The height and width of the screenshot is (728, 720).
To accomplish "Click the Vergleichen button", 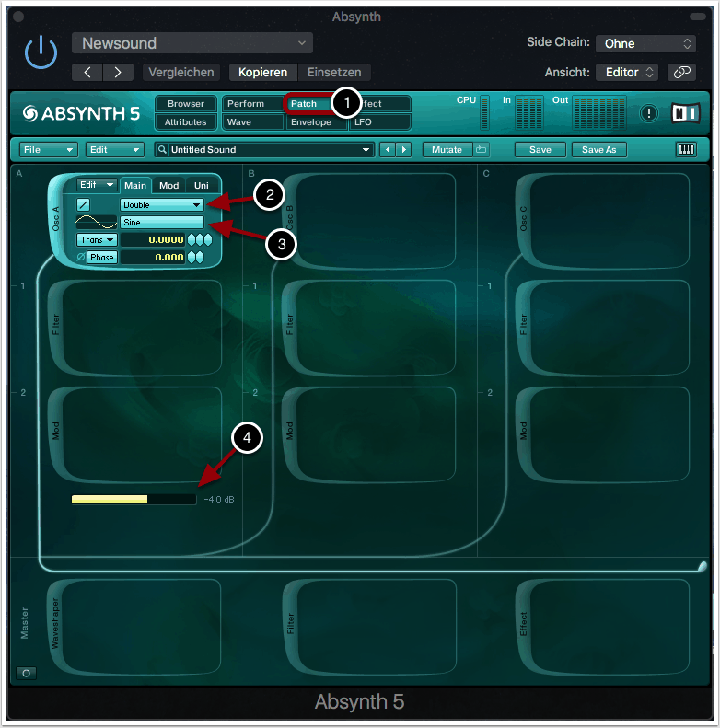I will [181, 73].
